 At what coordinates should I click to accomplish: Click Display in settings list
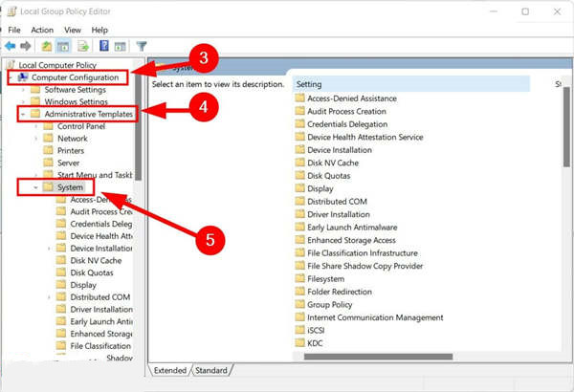click(x=320, y=188)
